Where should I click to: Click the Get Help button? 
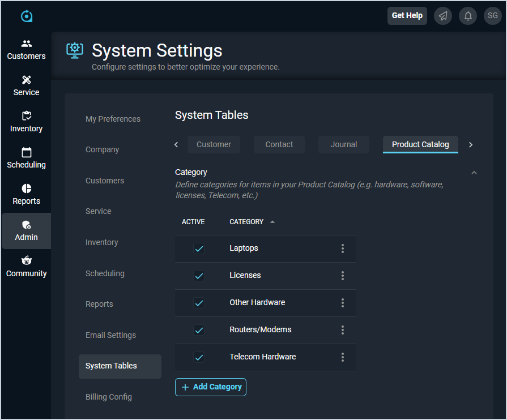pos(407,16)
